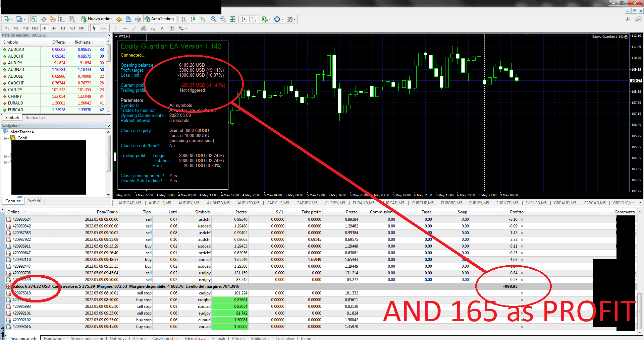Open the MetaEditor icon
The width and height of the screenshot is (644, 340).
[x=119, y=19]
